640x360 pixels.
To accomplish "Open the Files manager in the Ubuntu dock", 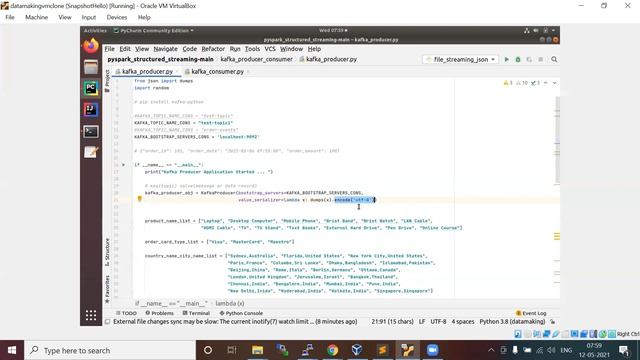I will click(x=91, y=67).
